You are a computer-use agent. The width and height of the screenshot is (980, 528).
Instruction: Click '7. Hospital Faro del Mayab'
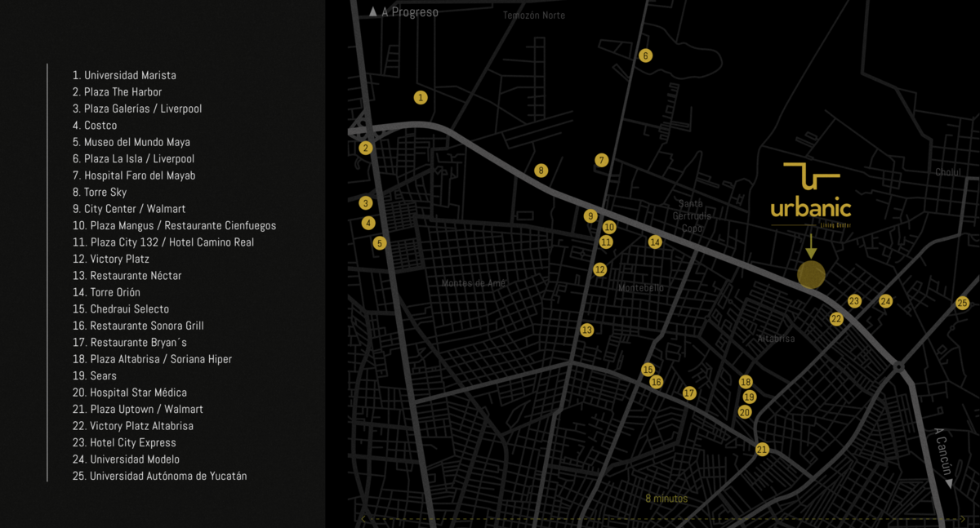134,175
